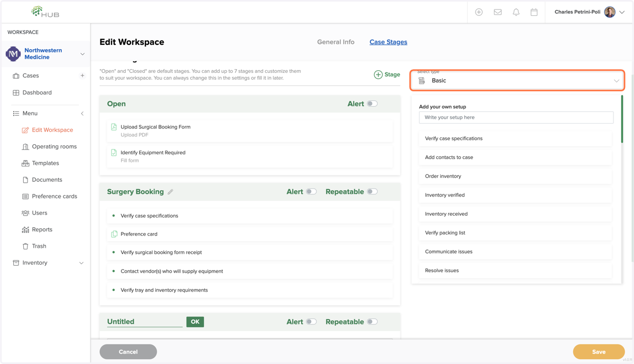The width and height of the screenshot is (634, 364).
Task: Click the Inventory box icon
Action: tap(16, 263)
